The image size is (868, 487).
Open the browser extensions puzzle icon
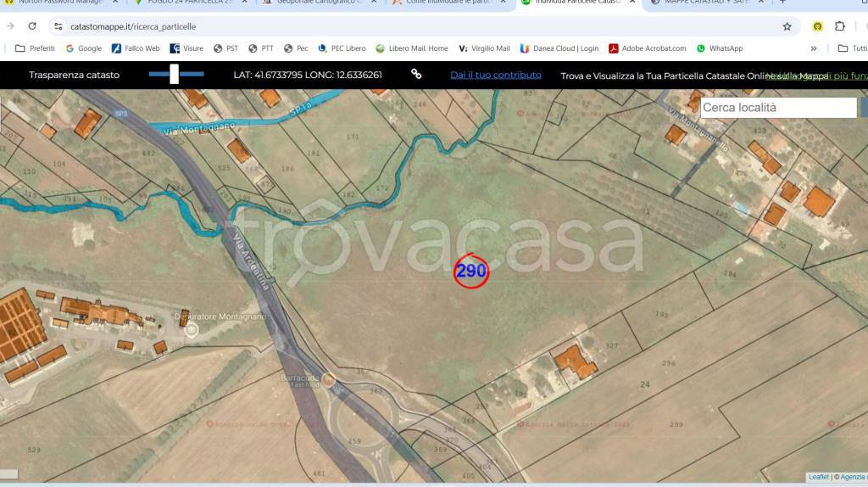pyautogui.click(x=840, y=26)
